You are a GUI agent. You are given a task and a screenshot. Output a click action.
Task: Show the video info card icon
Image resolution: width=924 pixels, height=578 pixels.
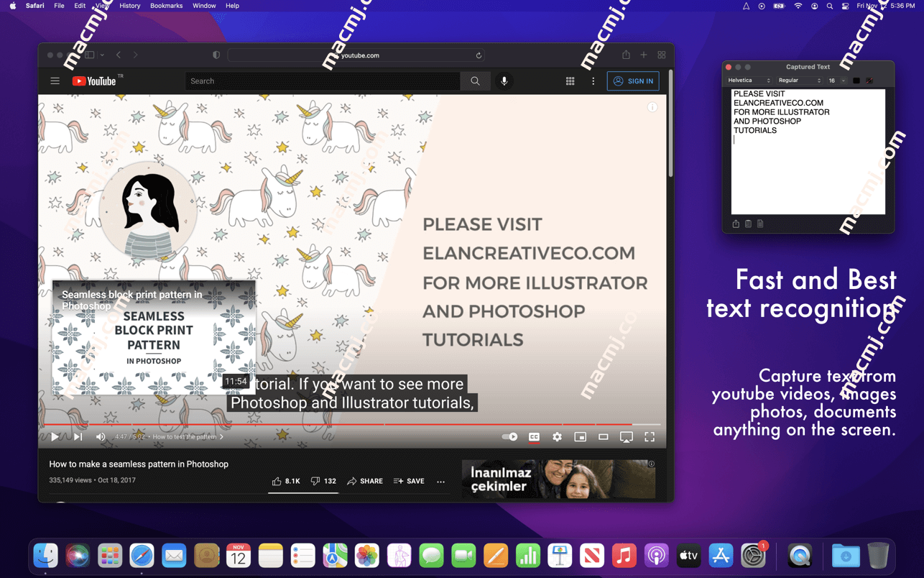(652, 107)
